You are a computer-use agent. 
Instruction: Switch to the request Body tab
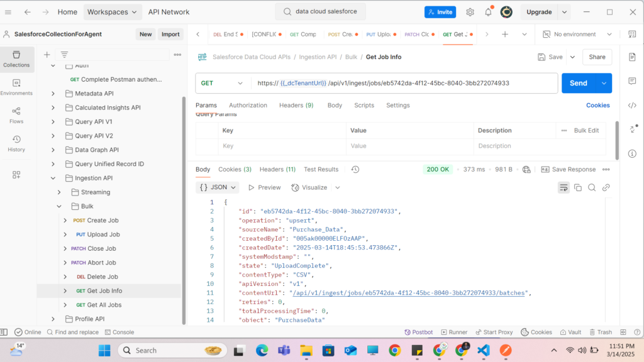[335, 105]
